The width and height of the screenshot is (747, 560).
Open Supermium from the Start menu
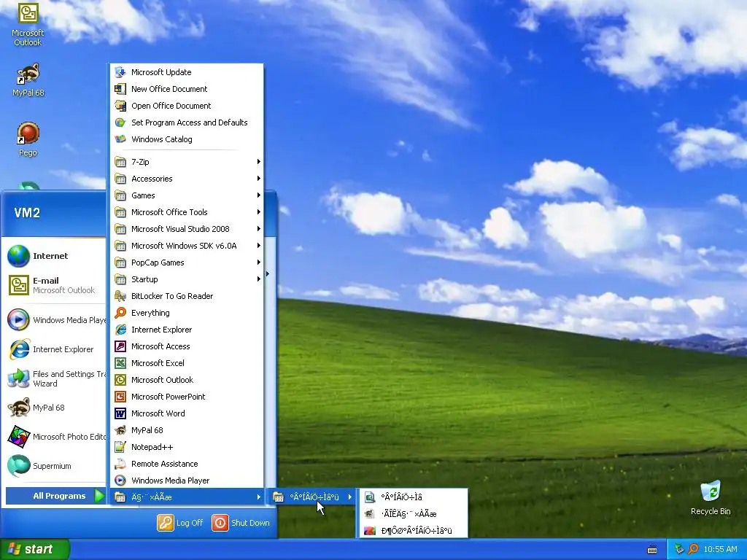pyautogui.click(x=55, y=466)
